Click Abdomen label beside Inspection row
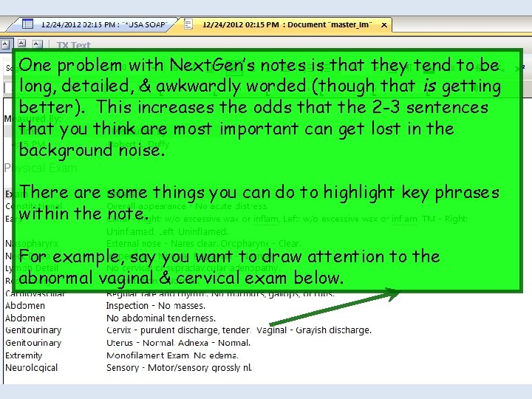 click(x=25, y=306)
